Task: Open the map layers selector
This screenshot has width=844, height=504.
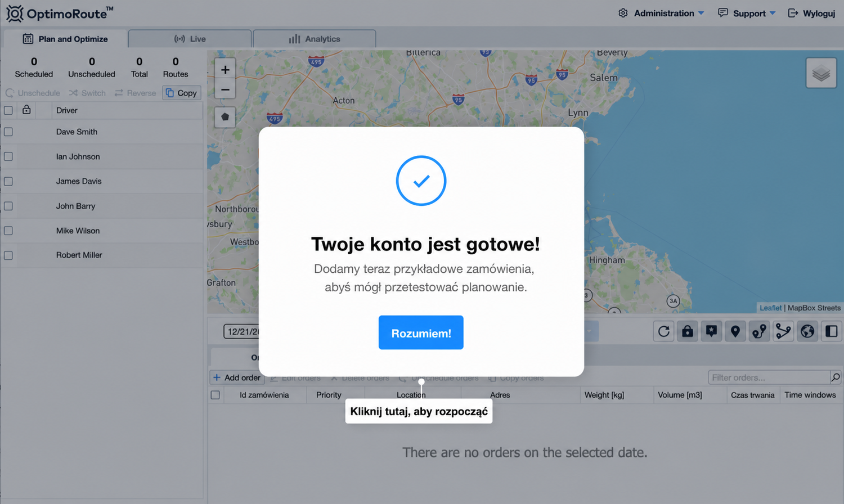Action: (x=821, y=73)
